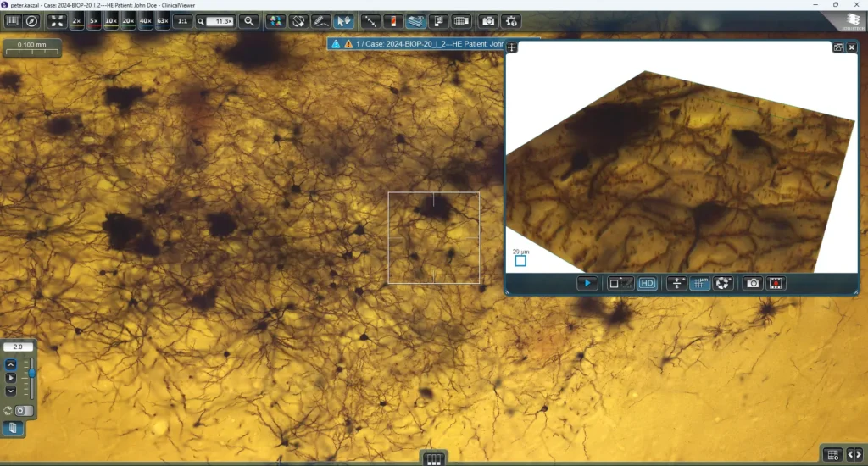Screen dimensions: 868x466
Task: Set magnification to 2x
Action: (77, 21)
